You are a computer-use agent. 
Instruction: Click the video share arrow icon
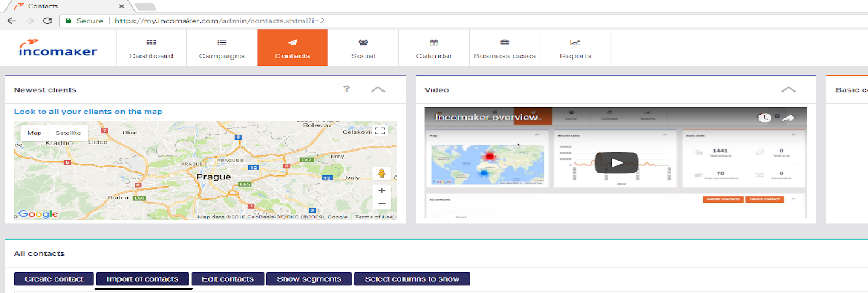pyautogui.click(x=789, y=118)
